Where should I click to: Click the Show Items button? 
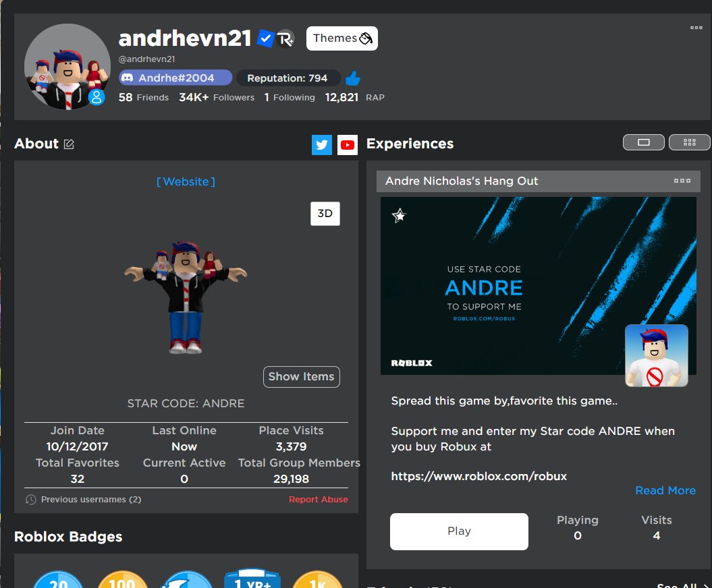click(301, 377)
